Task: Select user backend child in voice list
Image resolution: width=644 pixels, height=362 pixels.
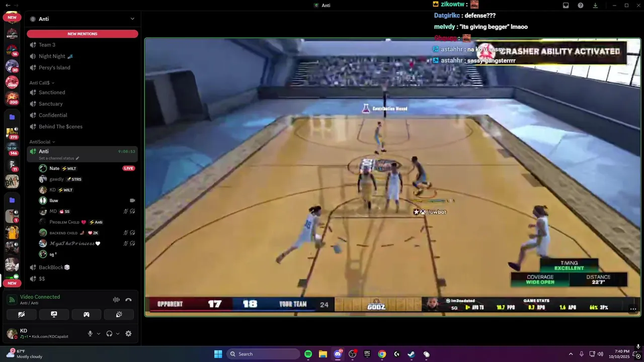Action: pos(87,233)
